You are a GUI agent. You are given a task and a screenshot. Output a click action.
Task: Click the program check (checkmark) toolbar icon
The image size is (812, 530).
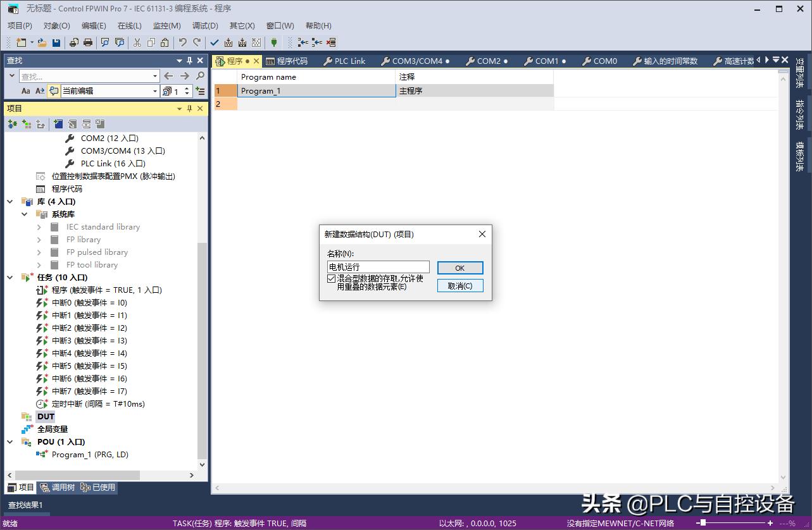(x=215, y=42)
